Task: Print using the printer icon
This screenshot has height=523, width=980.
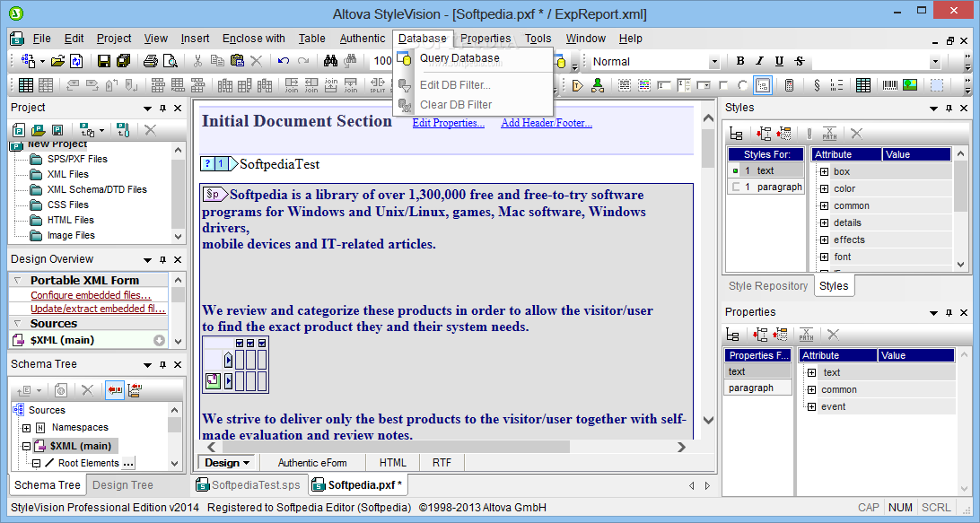Action: [151, 61]
